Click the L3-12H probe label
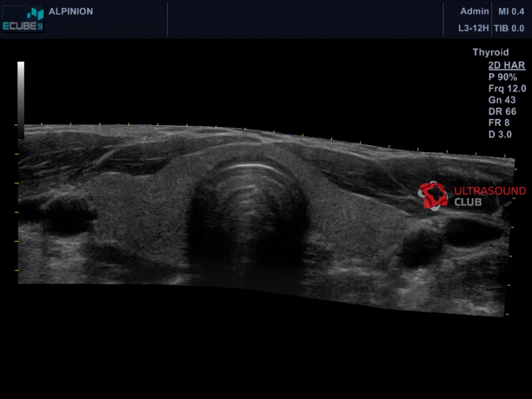Image resolution: width=532 pixels, height=399 pixels. [x=473, y=28]
